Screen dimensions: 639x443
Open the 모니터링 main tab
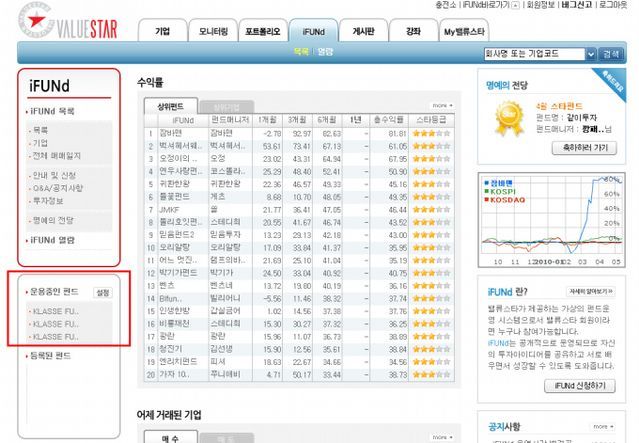click(x=213, y=31)
